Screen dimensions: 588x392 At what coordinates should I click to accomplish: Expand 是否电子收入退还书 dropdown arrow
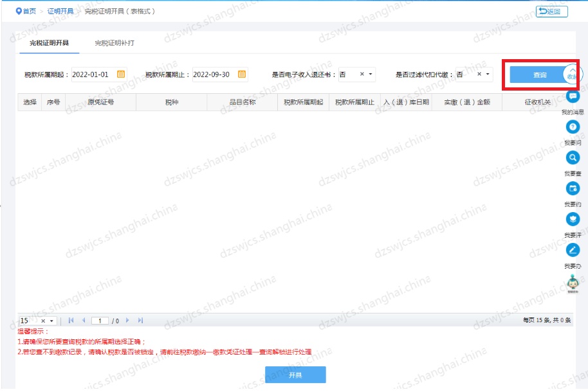(371, 74)
